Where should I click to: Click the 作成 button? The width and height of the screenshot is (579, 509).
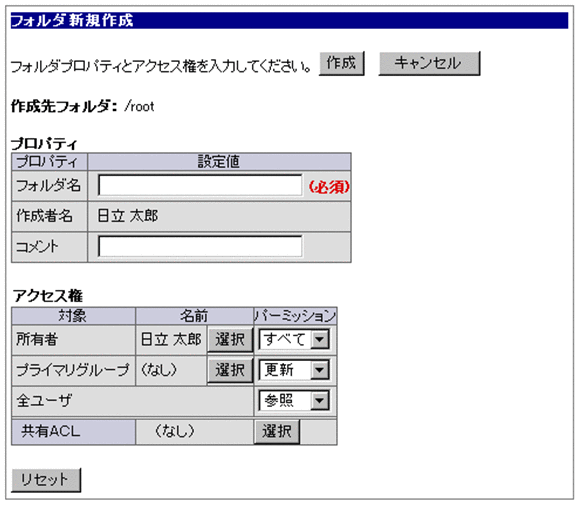point(342,63)
